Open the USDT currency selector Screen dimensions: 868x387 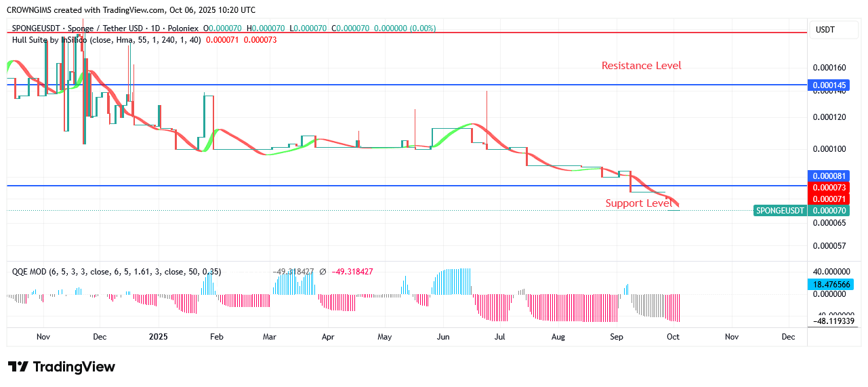[825, 30]
